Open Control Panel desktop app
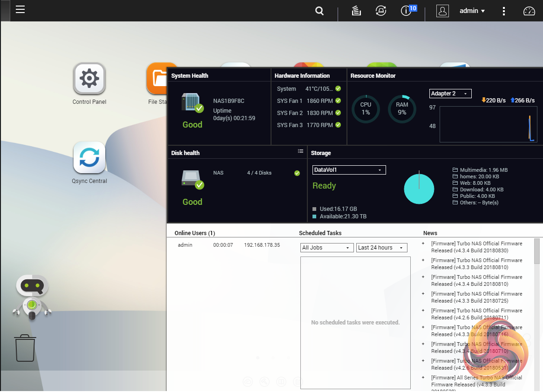Screen dimensions: 543x392 [89, 79]
